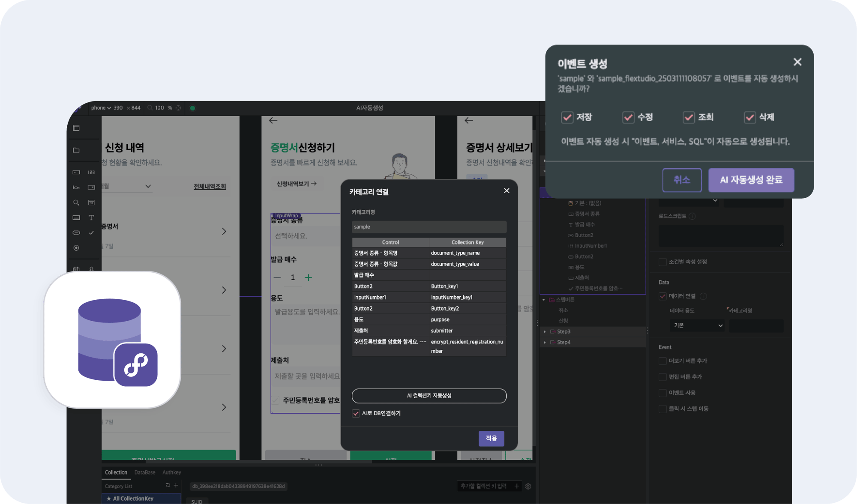Toggle the 삭제 checkbox

point(749,117)
